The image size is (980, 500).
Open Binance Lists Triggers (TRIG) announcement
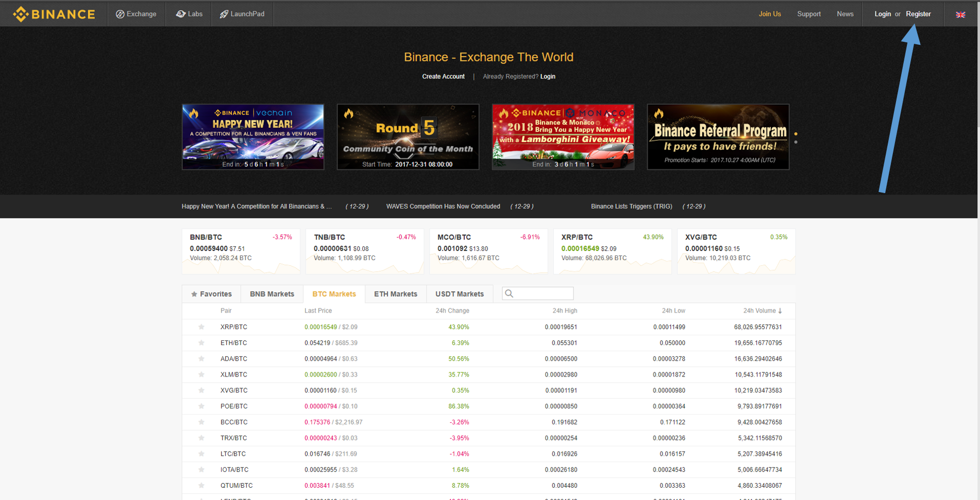632,206
